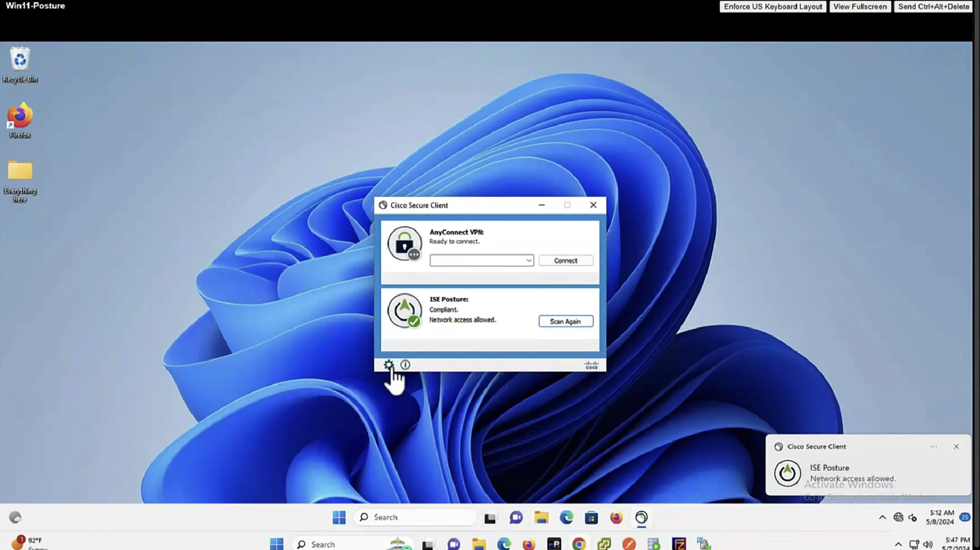The image size is (980, 550).
Task: Click the ISE Posture compliant icon
Action: click(404, 311)
